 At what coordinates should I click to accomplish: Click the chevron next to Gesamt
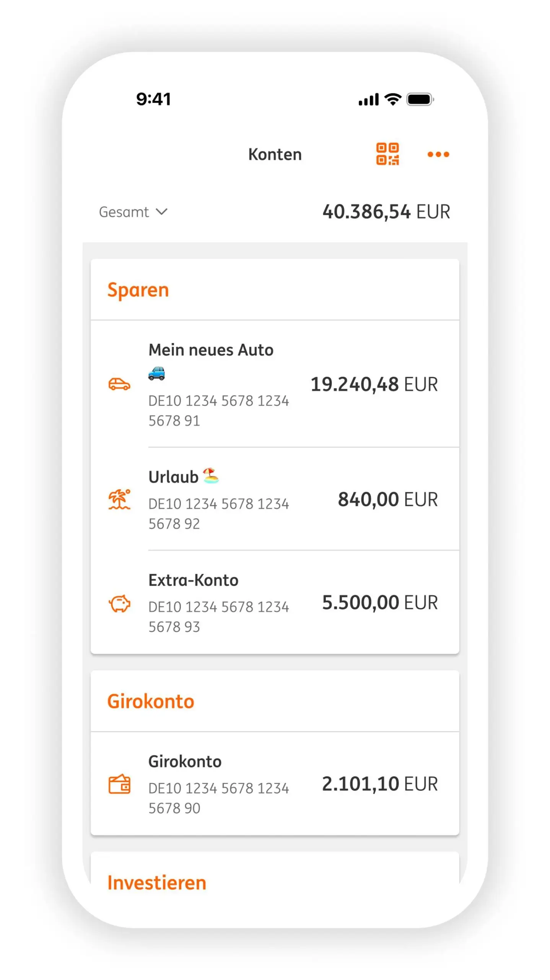tap(162, 212)
